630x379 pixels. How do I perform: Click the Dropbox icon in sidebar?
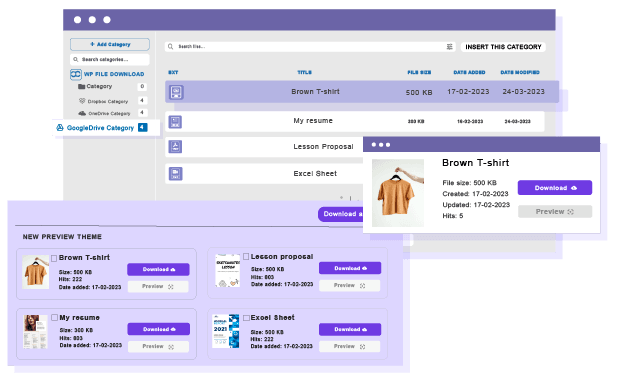[82, 101]
